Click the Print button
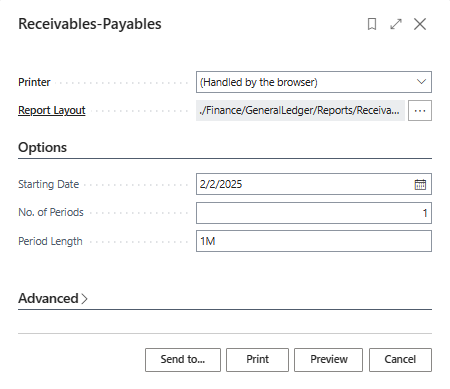450x389 pixels. tap(257, 360)
